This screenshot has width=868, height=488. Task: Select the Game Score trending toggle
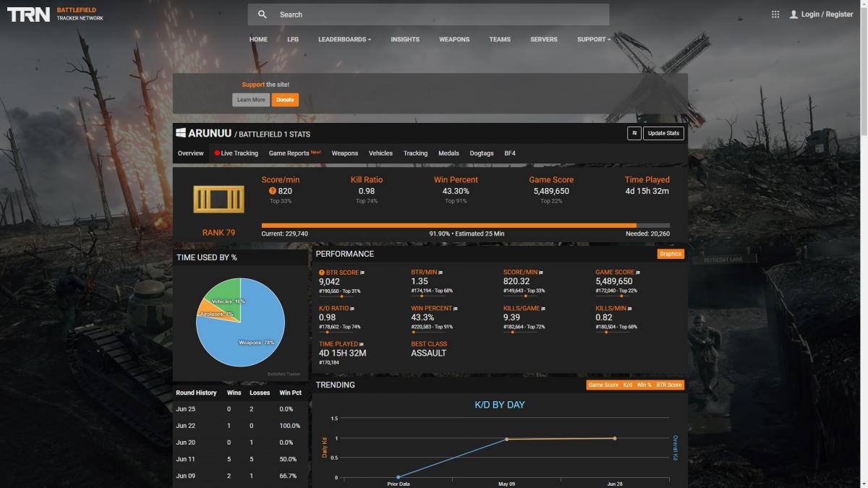coord(603,385)
